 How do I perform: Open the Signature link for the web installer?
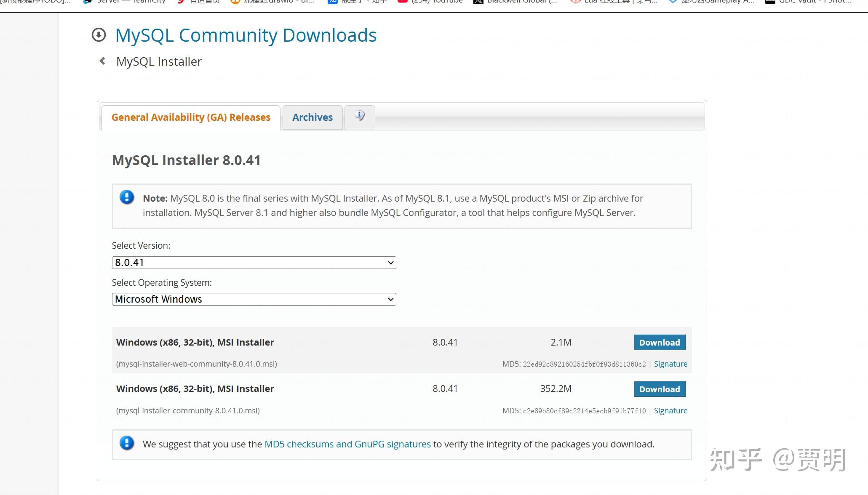[x=670, y=364]
